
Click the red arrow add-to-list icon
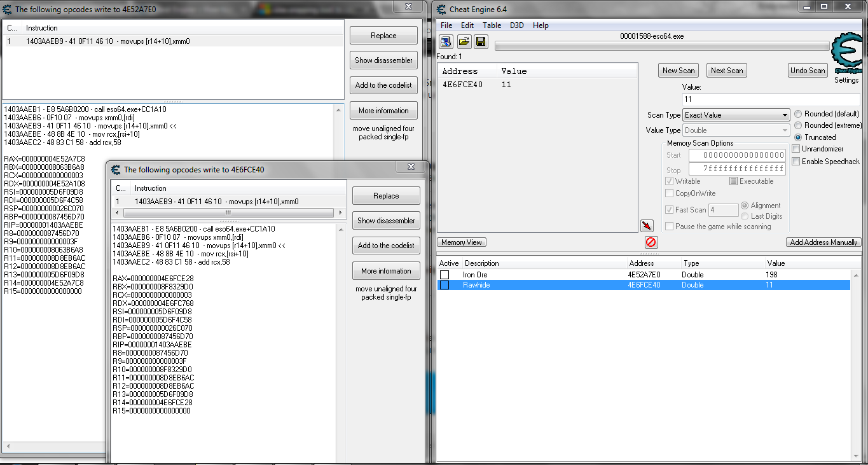click(x=647, y=226)
